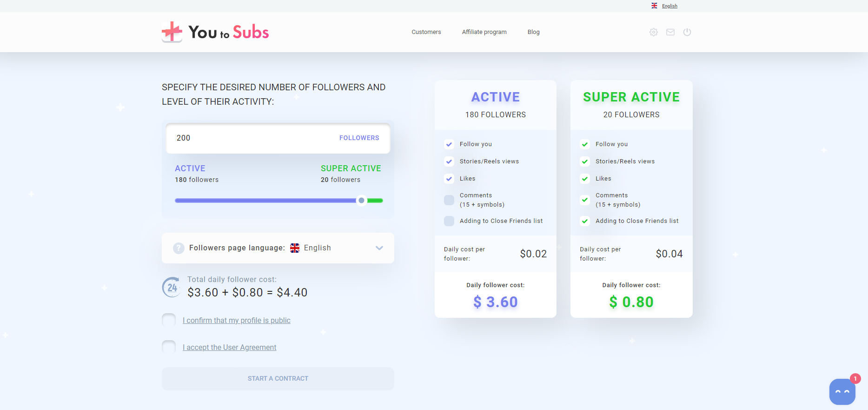Open messages via the envelope icon
Screen dimensions: 868x410
pos(670,32)
